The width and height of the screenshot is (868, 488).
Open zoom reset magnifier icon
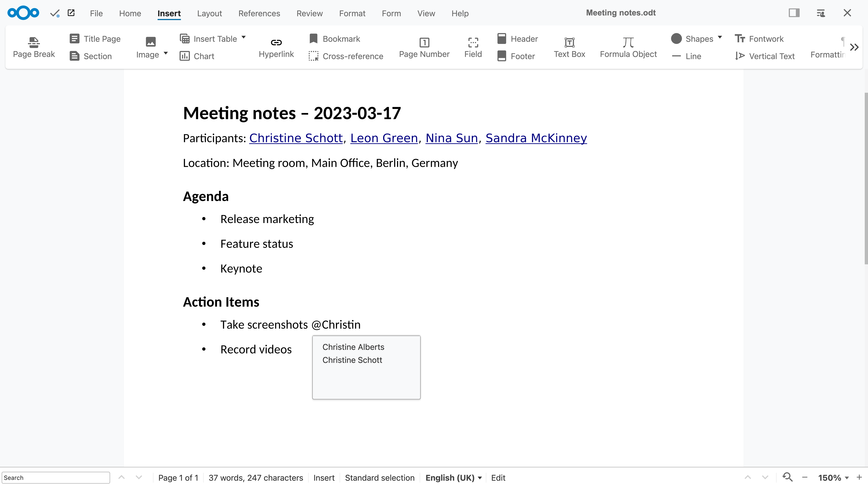click(x=787, y=477)
